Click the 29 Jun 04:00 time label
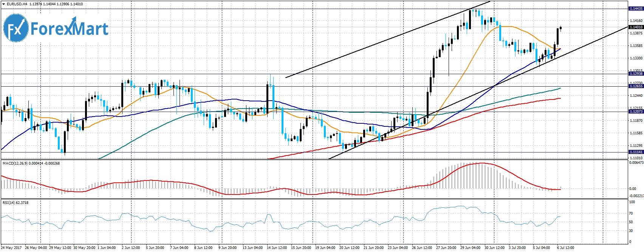The height and width of the screenshot is (252, 644). pos(471,248)
